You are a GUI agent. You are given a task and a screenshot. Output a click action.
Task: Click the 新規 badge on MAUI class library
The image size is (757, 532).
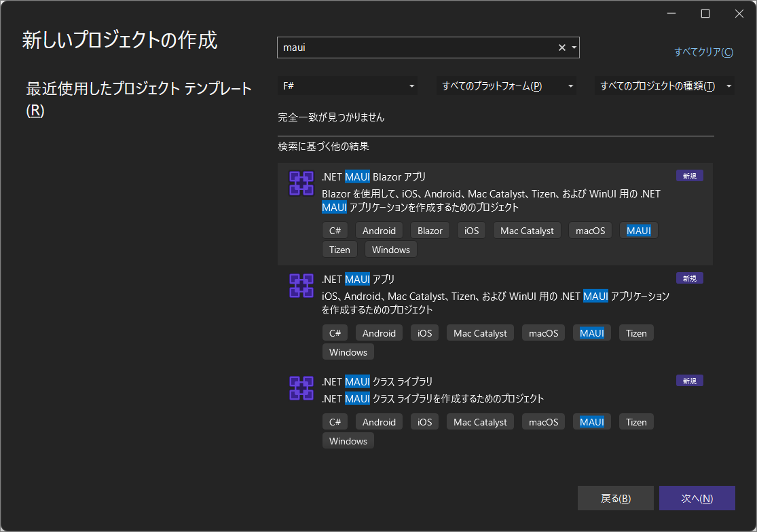pyautogui.click(x=689, y=381)
